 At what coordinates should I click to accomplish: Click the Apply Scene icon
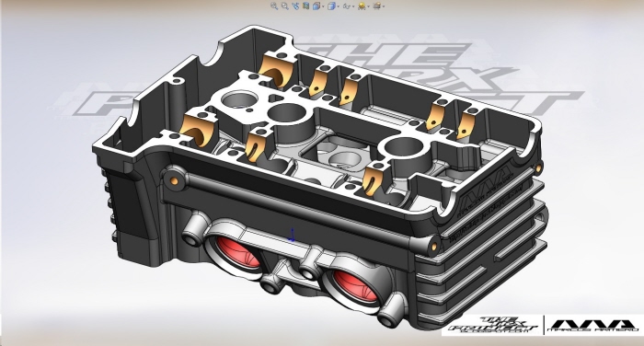tap(376, 6)
